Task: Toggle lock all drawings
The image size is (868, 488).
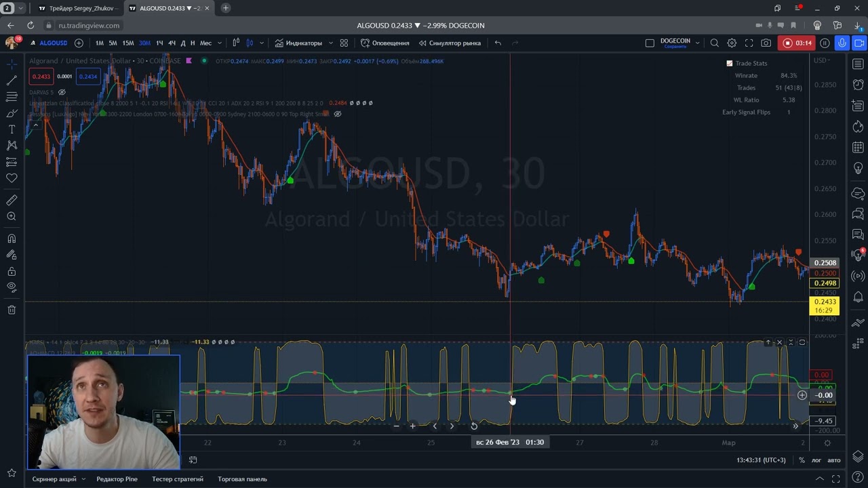Action: click(x=12, y=271)
